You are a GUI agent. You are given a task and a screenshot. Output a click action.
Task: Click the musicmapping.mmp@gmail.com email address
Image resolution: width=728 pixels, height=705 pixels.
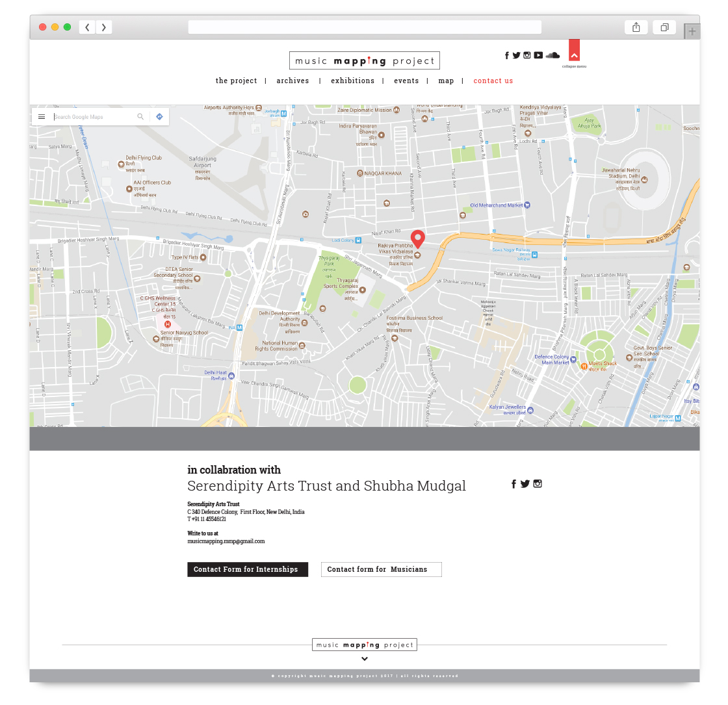click(x=226, y=541)
